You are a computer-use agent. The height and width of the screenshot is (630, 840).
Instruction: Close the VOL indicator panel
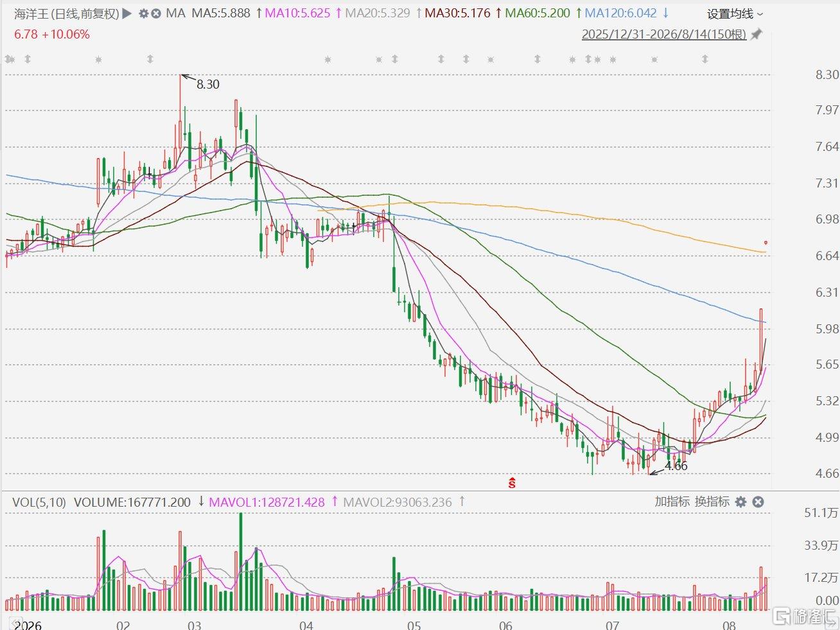click(x=758, y=502)
